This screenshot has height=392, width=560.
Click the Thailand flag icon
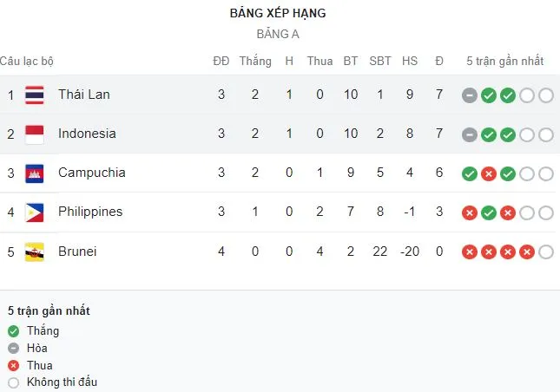35,95
